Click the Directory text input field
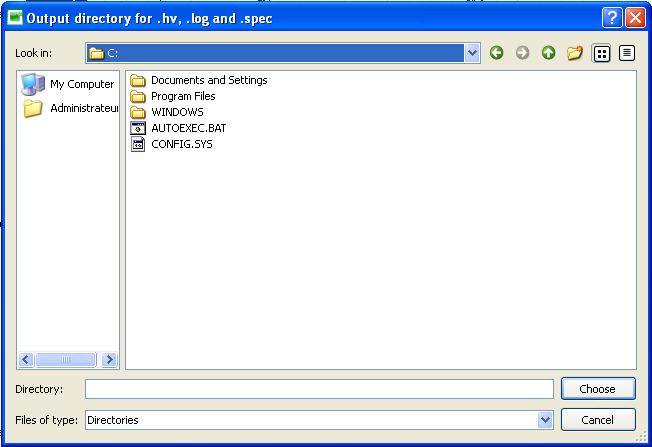This screenshot has height=447, width=652. (x=318, y=389)
